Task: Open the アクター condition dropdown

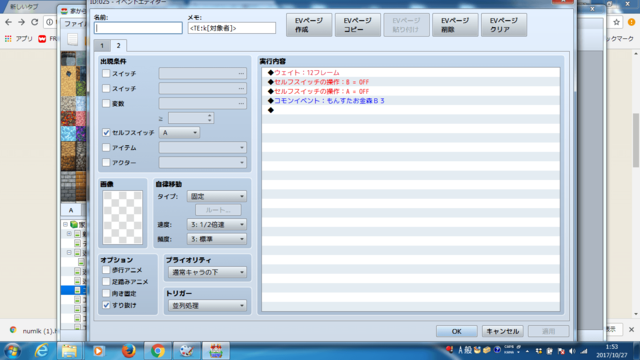Action: tap(202, 162)
